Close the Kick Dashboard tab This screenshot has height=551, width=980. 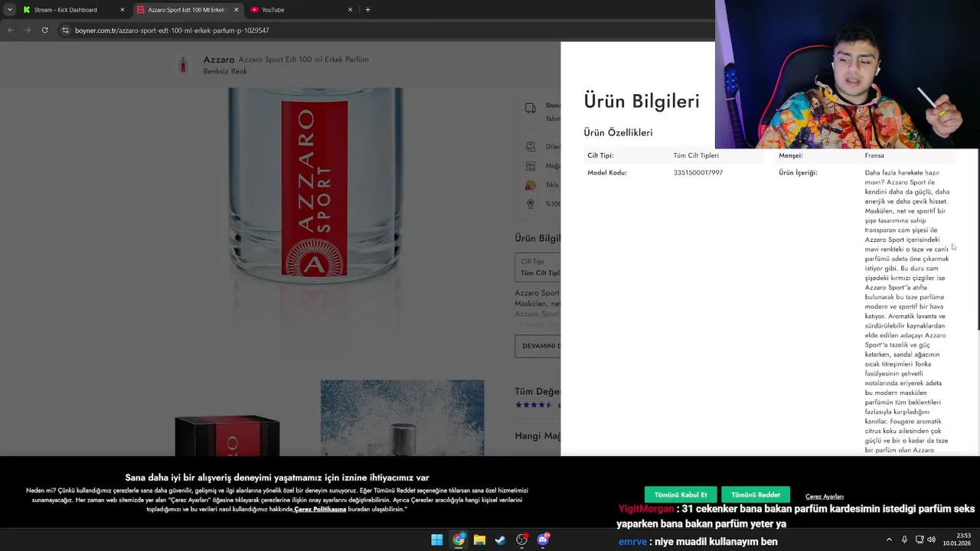[x=122, y=10]
